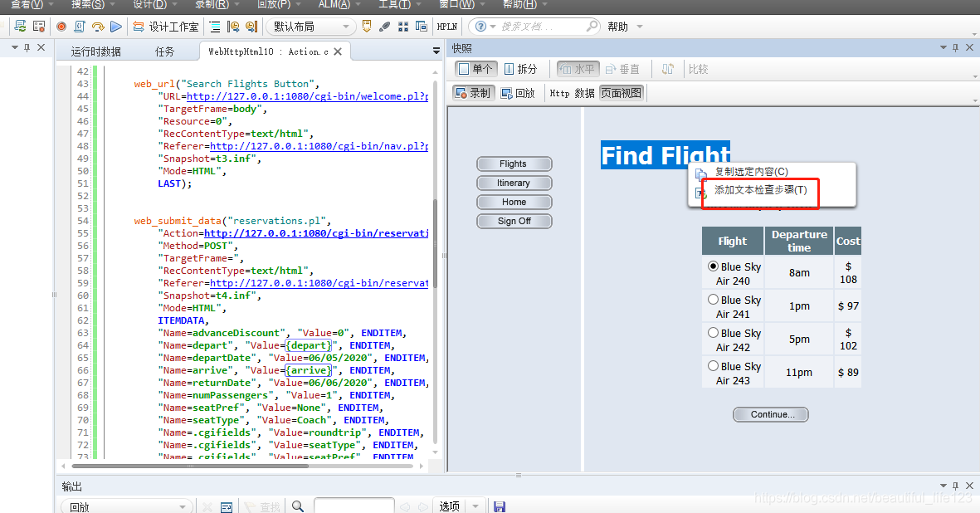Click the HPLN toolbar button
The image size is (980, 513).
[x=447, y=27]
